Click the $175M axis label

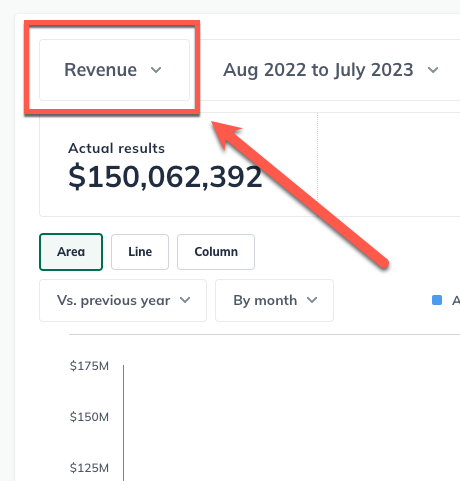click(89, 366)
